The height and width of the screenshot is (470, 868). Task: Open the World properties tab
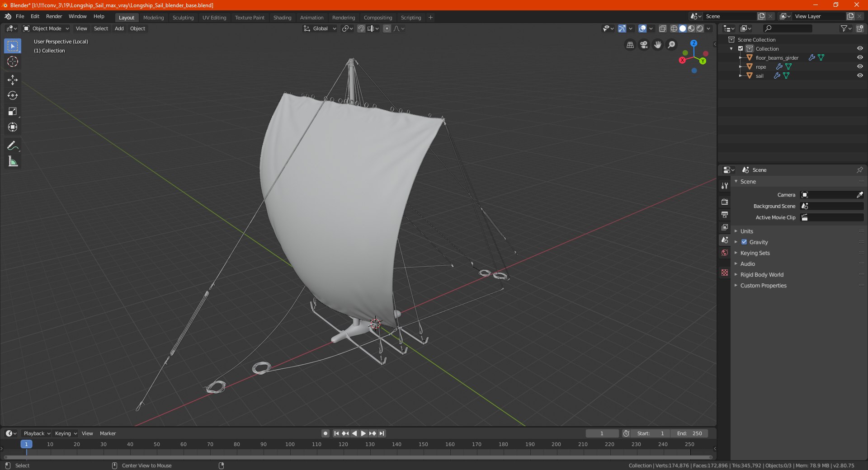725,253
